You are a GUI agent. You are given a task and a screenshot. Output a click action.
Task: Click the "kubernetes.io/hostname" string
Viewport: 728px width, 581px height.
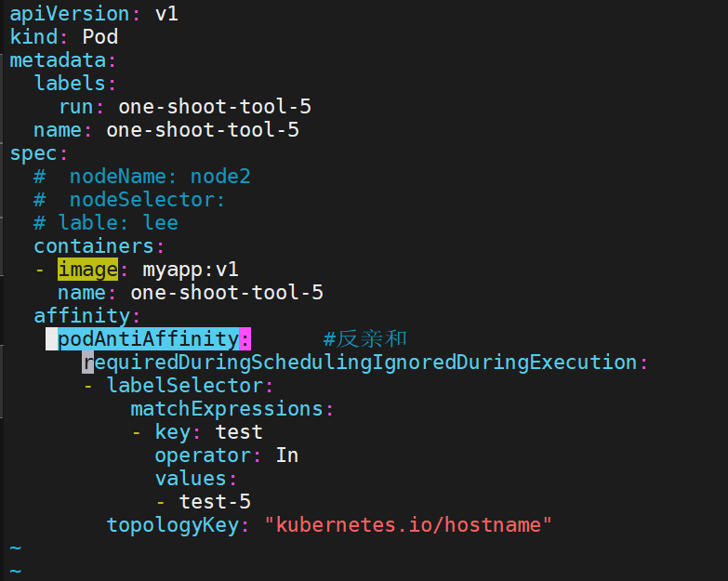407,525
